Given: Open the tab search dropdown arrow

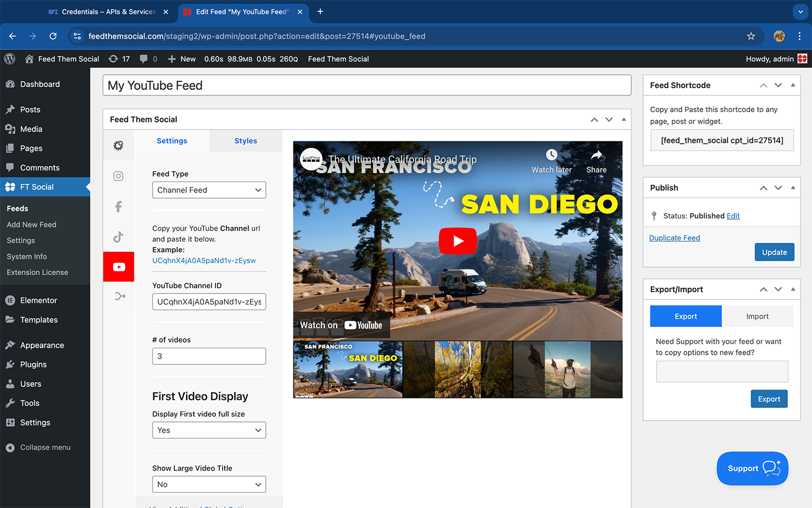Looking at the screenshot, I should tap(800, 11).
